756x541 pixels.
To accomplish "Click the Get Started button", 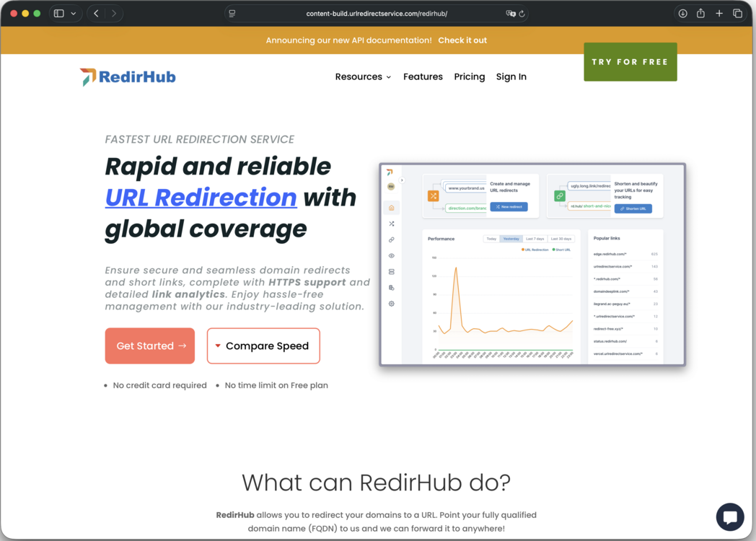I will pos(150,346).
